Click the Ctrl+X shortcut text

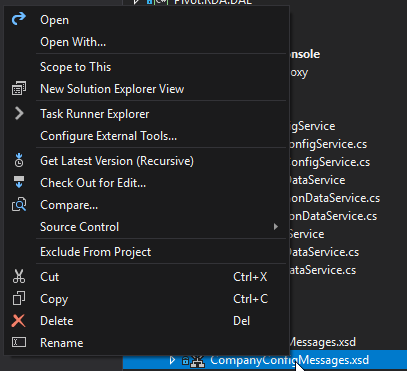pos(250,277)
